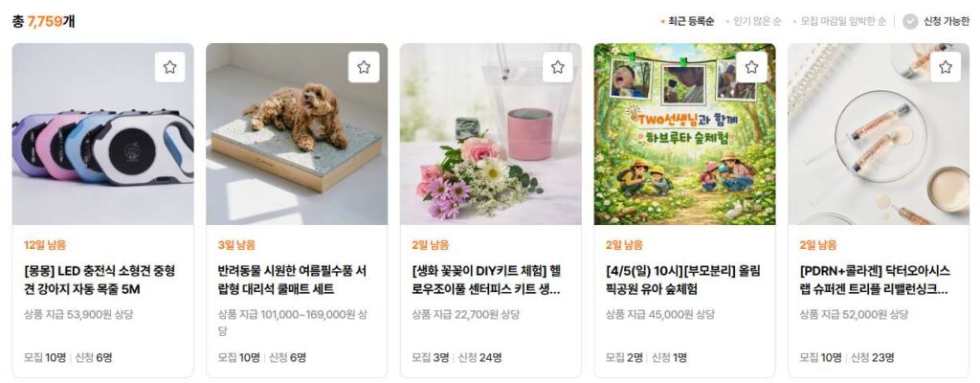Open title [생화 꽃꽂이 DIY키트 체험]
The height and width of the screenshot is (383, 980).
[486, 281]
